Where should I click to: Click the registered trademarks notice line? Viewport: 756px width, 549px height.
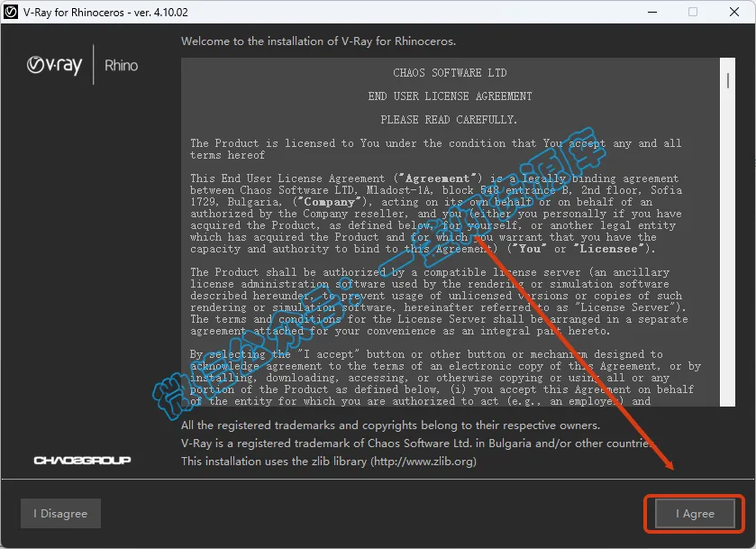390,425
